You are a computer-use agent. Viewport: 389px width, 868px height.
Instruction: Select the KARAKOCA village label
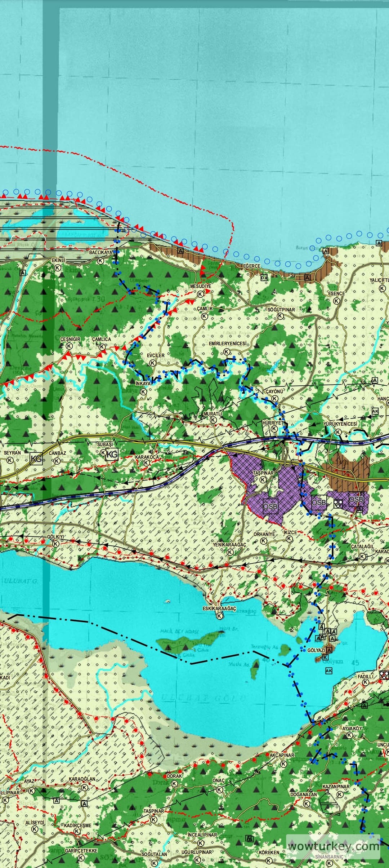pos(147,457)
